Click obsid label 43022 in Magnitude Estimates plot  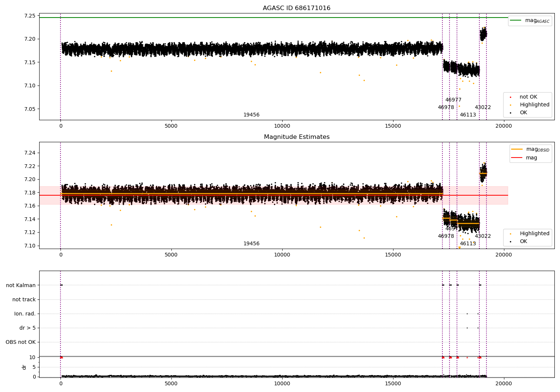[483, 236]
